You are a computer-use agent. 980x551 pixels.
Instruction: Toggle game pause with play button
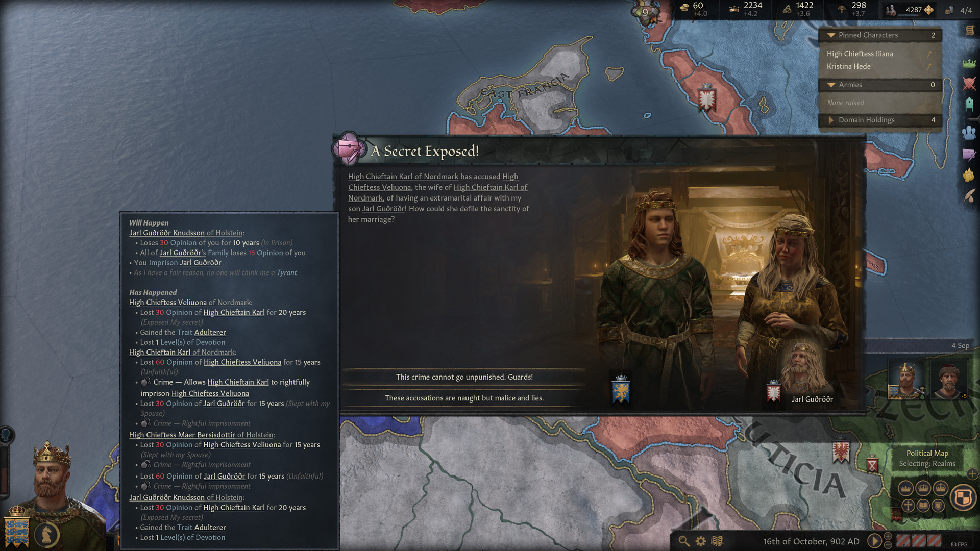(x=874, y=541)
